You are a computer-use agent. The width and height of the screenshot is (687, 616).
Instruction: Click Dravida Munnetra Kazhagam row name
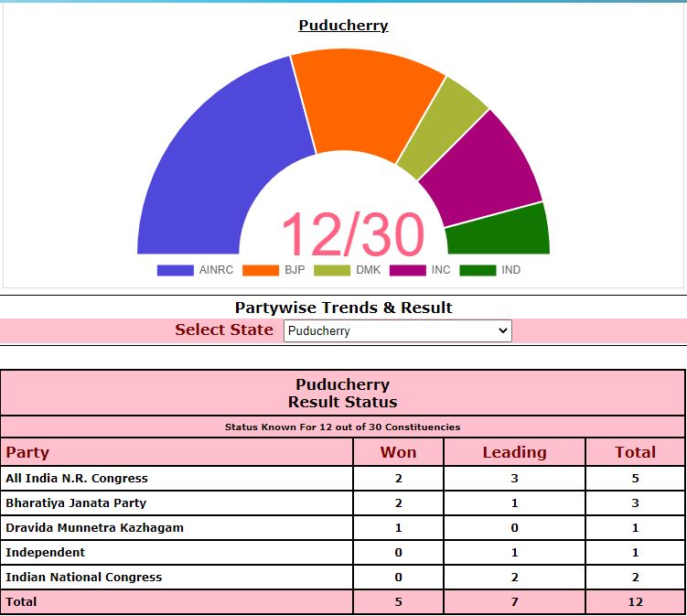(x=94, y=528)
